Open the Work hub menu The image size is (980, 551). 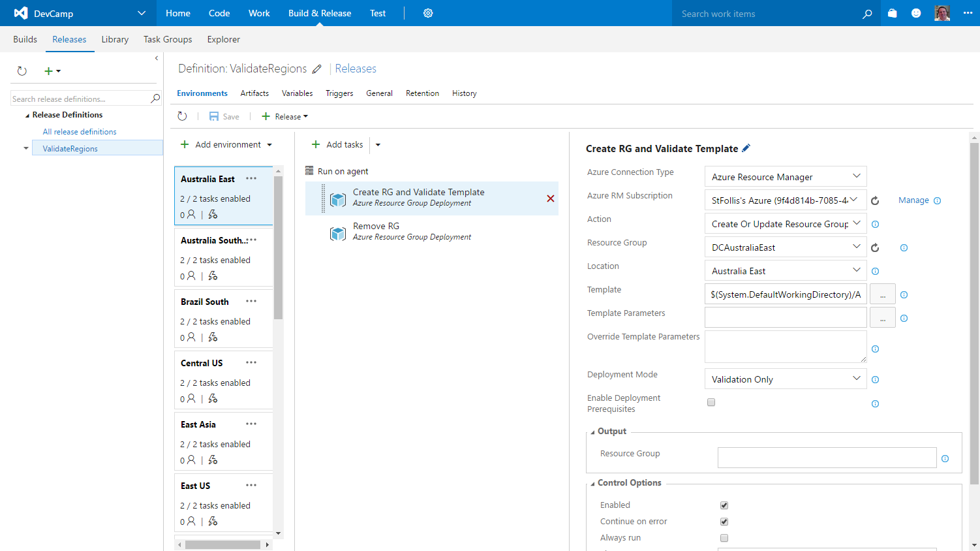(259, 13)
